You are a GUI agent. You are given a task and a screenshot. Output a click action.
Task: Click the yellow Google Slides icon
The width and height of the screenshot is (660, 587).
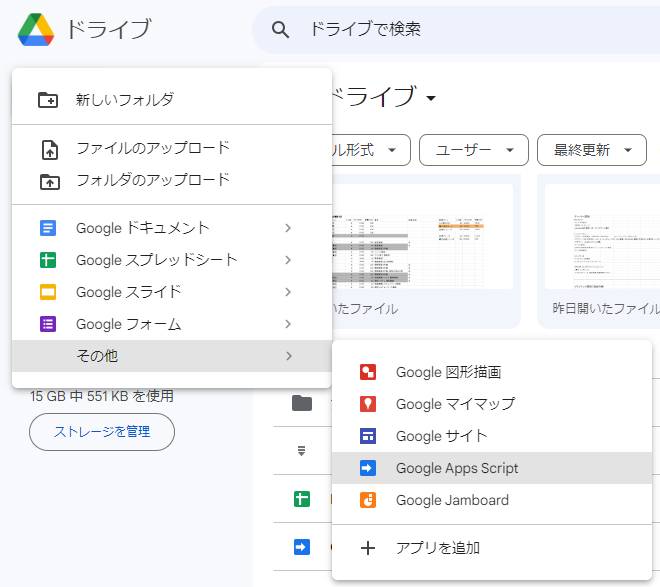48,292
